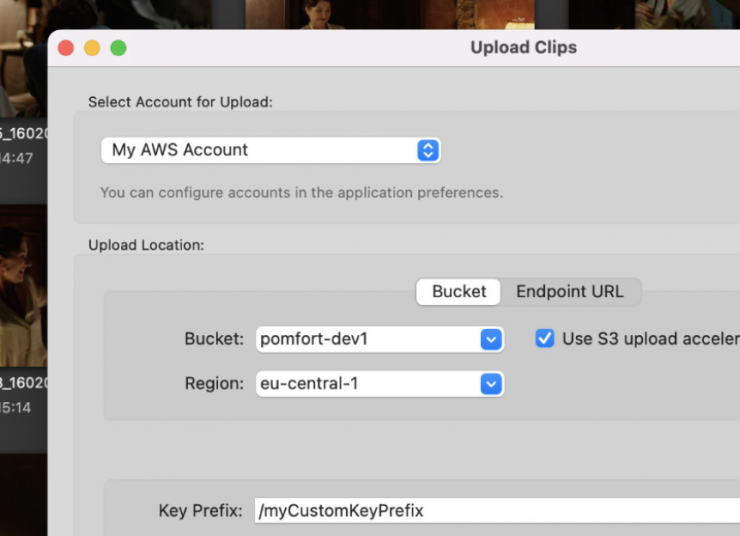
Task: Click the eu-central-1 region text field
Action: tap(366, 383)
